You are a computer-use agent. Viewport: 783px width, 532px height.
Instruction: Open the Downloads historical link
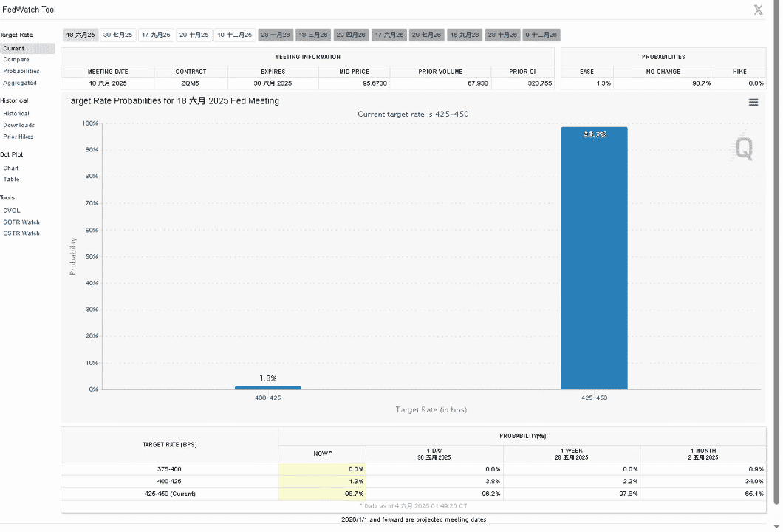tap(19, 125)
